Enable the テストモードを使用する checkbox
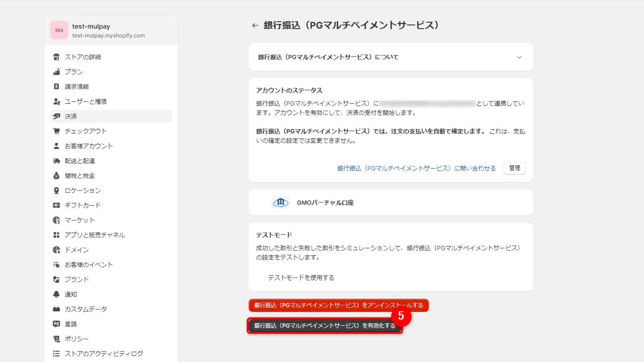Image resolution: width=644 pixels, height=362 pixels. coord(261,278)
